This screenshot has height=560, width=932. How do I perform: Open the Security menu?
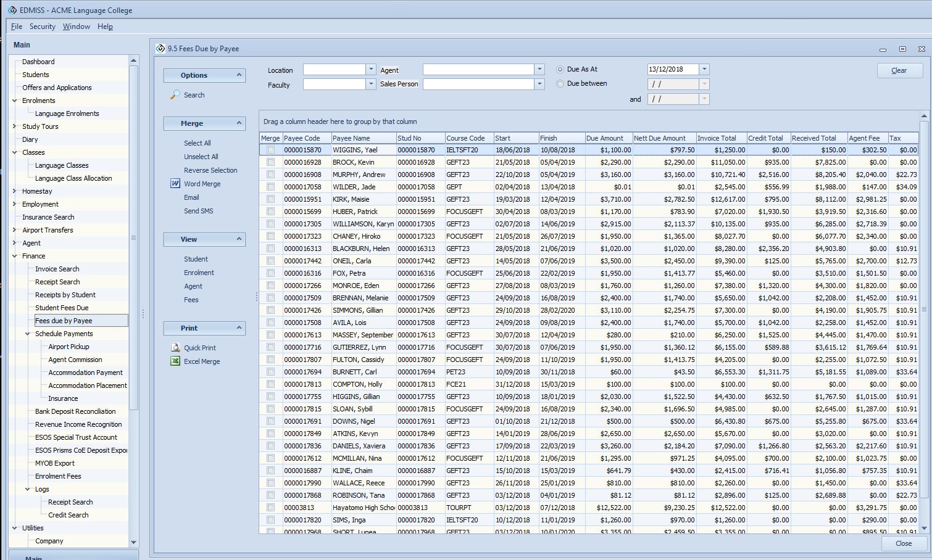pos(42,27)
